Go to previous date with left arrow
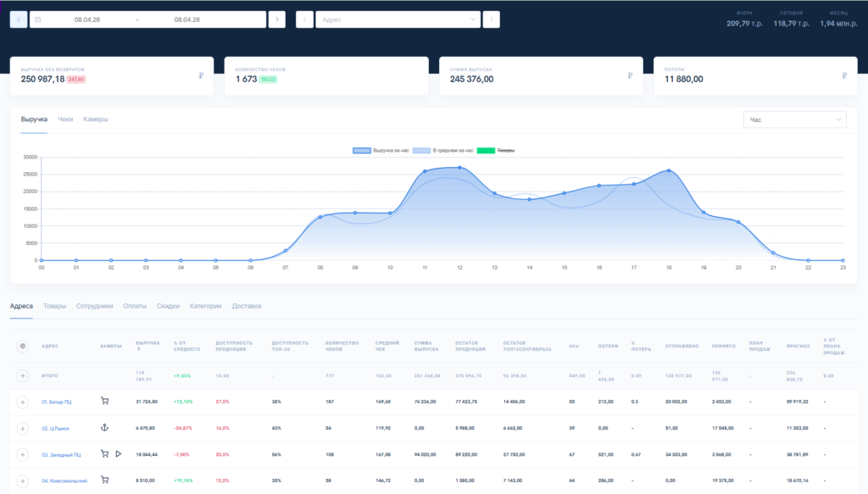868x494 pixels. click(x=19, y=19)
